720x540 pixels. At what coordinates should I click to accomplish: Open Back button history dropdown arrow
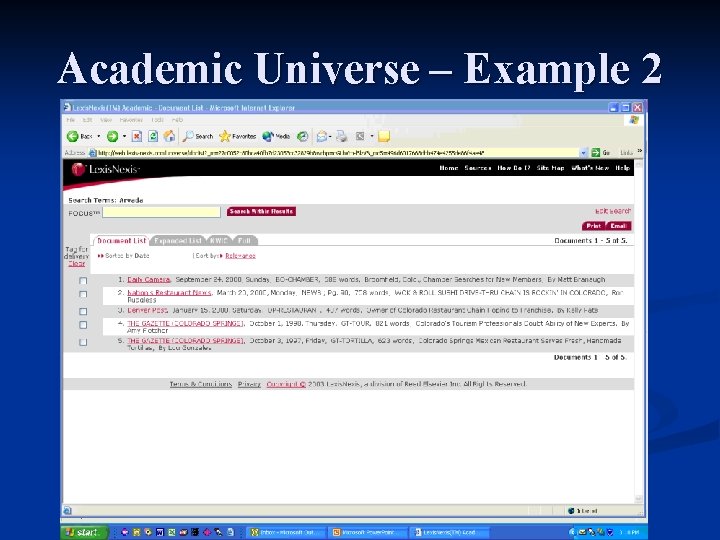98,136
